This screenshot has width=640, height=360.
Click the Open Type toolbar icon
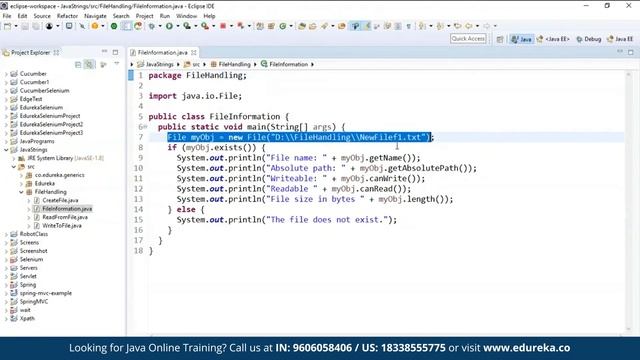[302, 26]
